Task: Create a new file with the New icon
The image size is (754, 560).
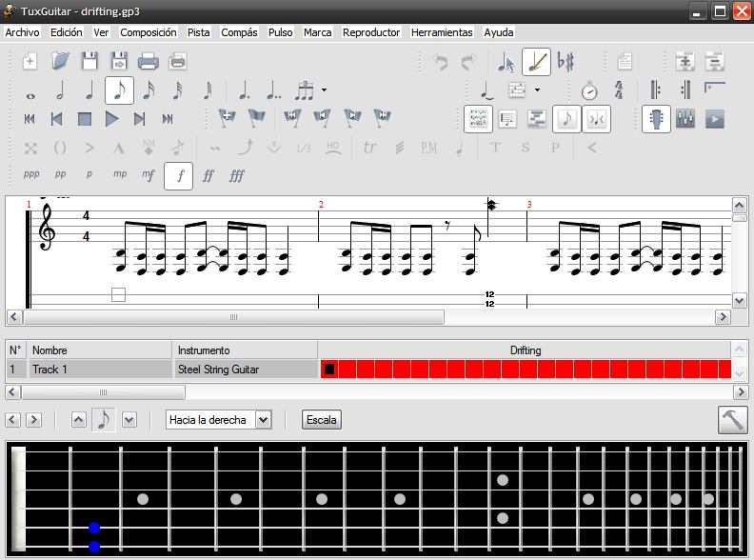Action: click(30, 62)
